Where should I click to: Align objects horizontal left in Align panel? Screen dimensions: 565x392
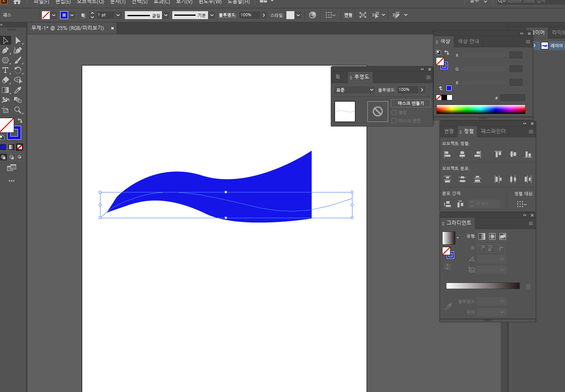[447, 154]
